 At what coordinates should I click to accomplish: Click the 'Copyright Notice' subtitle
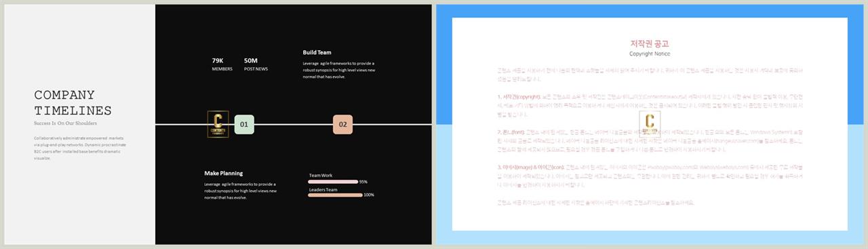click(x=650, y=54)
